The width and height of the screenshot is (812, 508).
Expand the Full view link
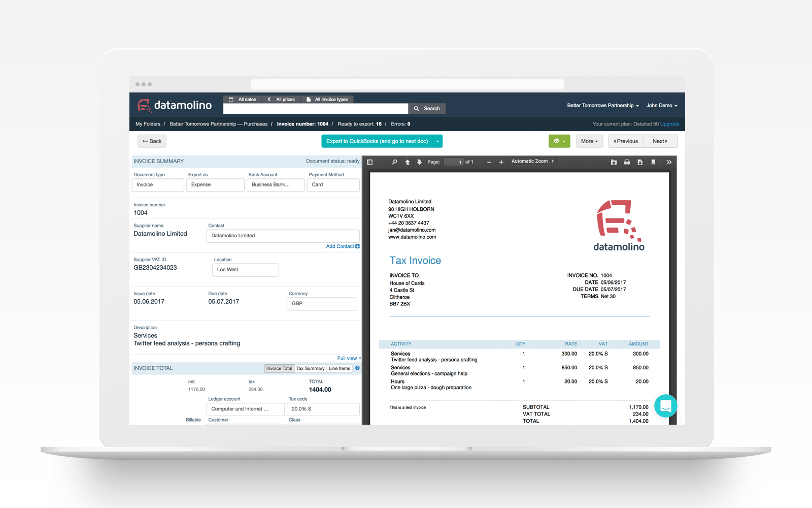(349, 358)
